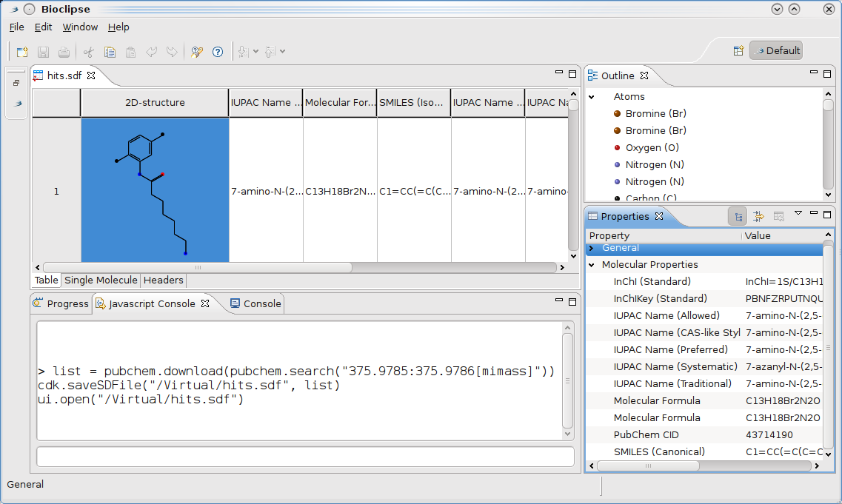The height and width of the screenshot is (504, 842).
Task: Switch to the Single Molecule tab
Action: (x=101, y=280)
